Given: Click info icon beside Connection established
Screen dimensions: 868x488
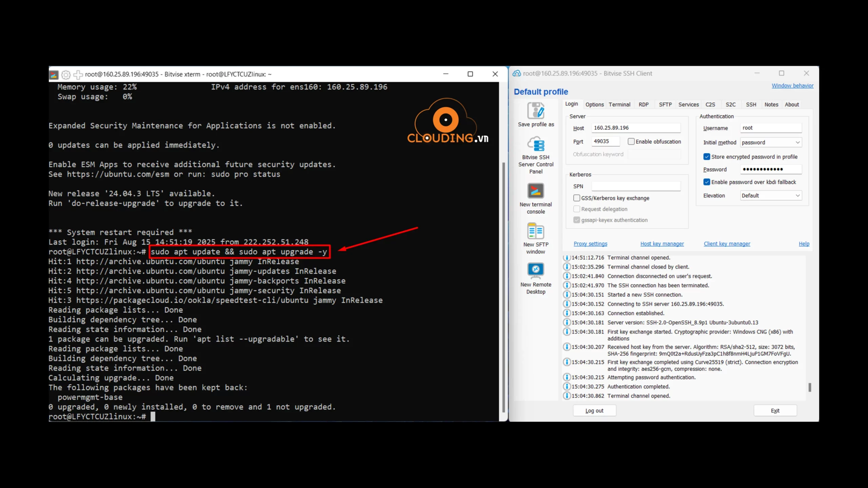Looking at the screenshot, I should [567, 313].
